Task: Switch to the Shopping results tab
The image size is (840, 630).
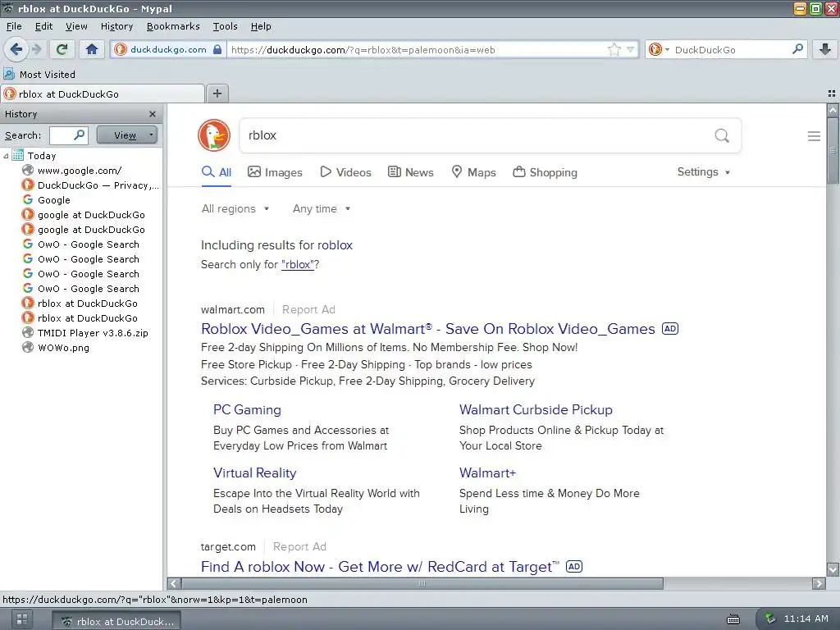Action: point(545,172)
